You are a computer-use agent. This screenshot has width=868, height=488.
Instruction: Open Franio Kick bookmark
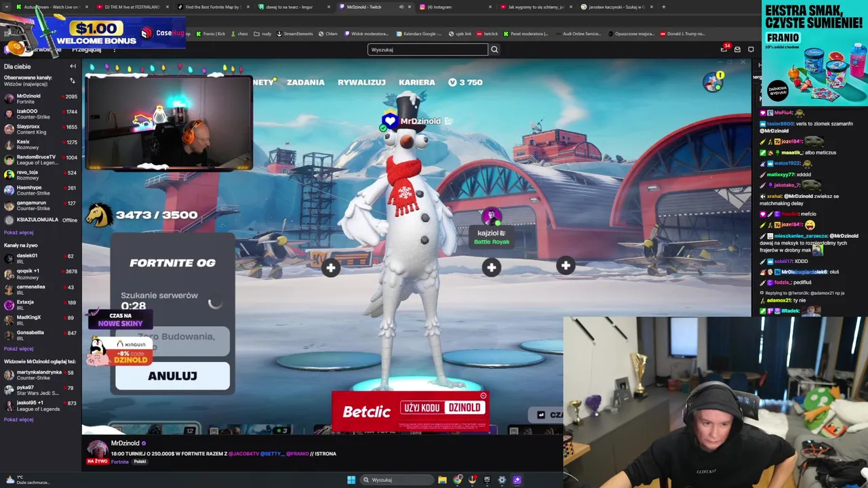point(211,34)
